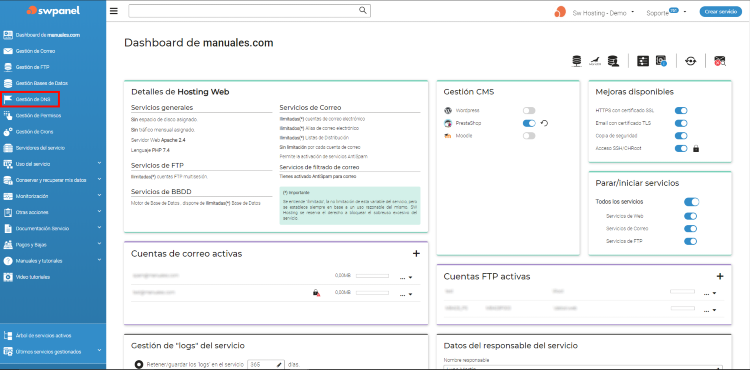This screenshot has width=750, height=370.
Task: Click the Gestión de DNS flag icon
Action: click(x=8, y=99)
